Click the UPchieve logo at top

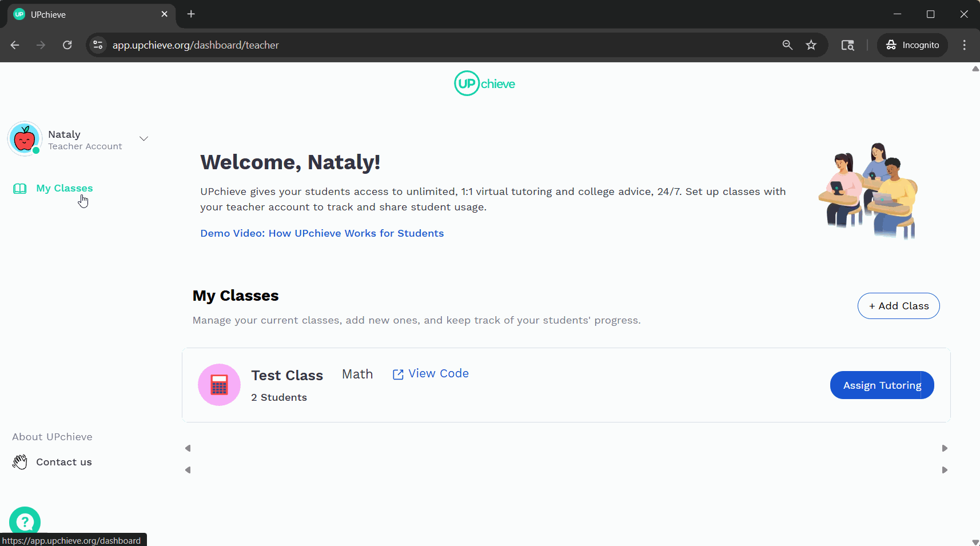(485, 83)
